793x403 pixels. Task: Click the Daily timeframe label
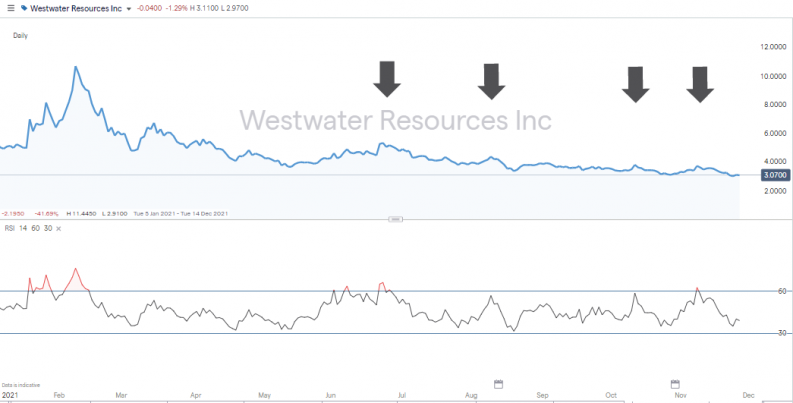pos(20,36)
